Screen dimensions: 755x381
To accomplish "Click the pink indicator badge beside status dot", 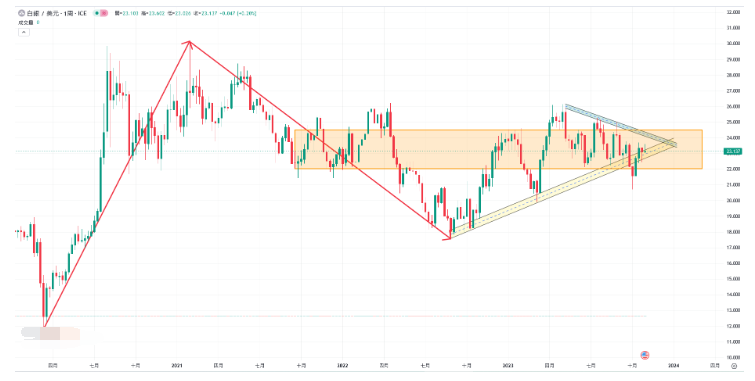I will (104, 13).
